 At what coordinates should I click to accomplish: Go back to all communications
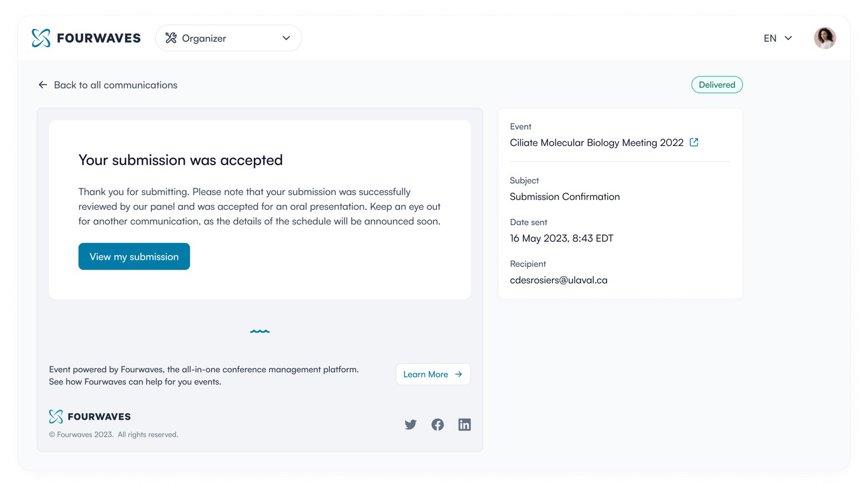[115, 85]
